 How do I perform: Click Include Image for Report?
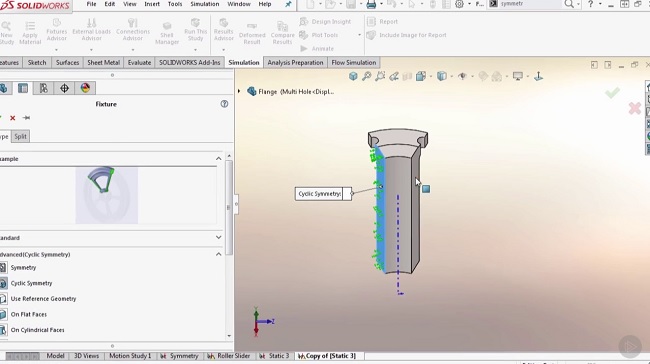[x=407, y=35]
